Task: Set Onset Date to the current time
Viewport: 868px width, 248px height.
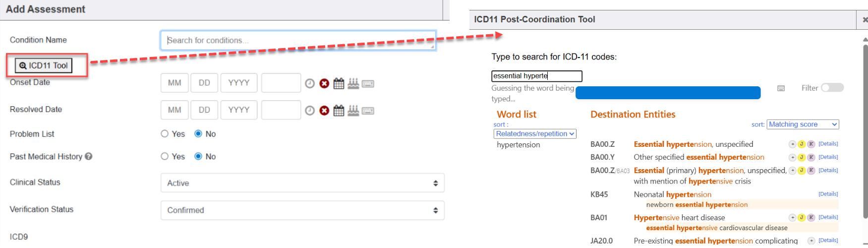Action: (x=310, y=83)
